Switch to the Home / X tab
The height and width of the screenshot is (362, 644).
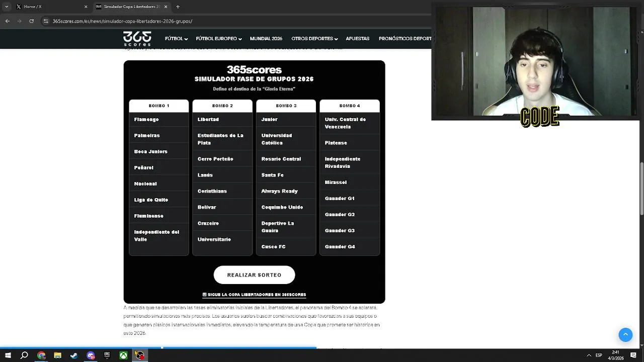click(x=50, y=7)
